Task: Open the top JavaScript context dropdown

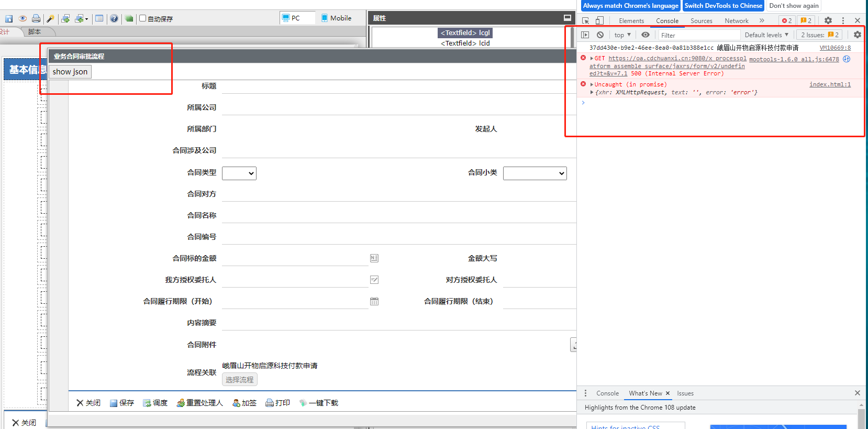Action: (622, 35)
